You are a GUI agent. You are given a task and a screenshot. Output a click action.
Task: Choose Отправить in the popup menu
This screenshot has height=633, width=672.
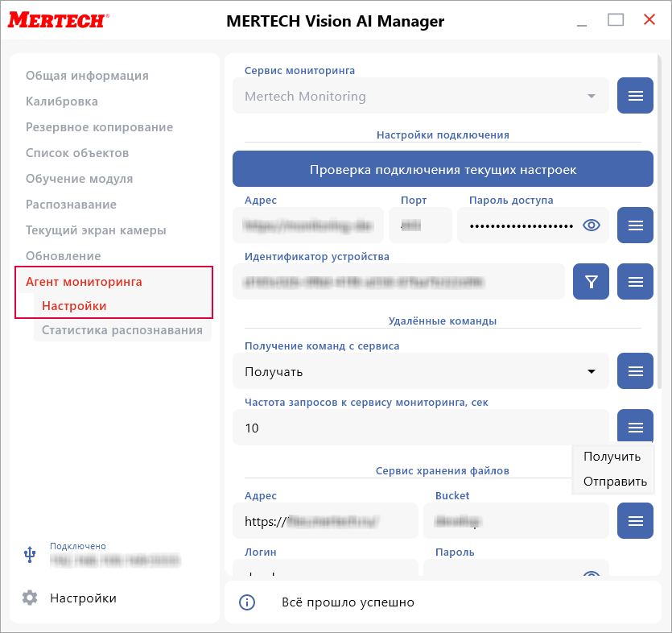click(x=615, y=482)
